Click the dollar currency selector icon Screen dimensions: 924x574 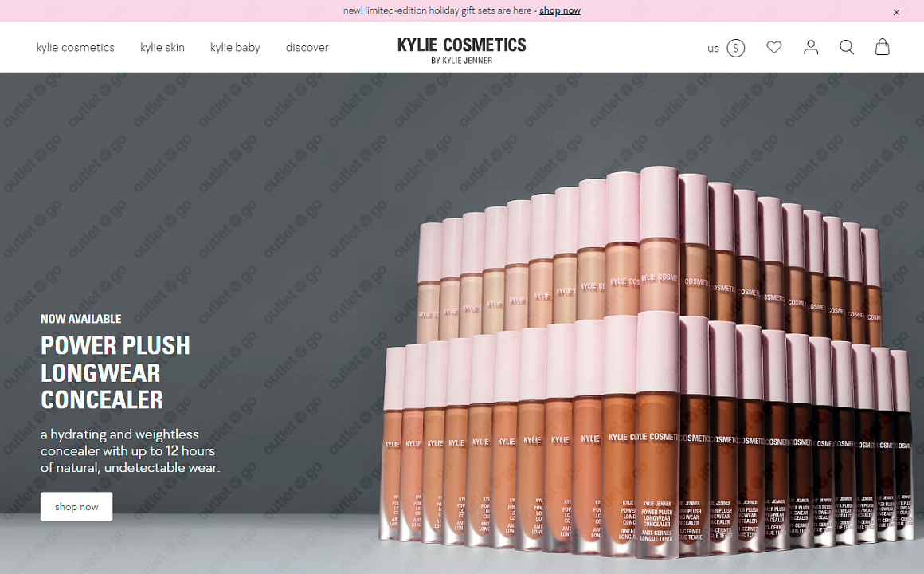735,48
